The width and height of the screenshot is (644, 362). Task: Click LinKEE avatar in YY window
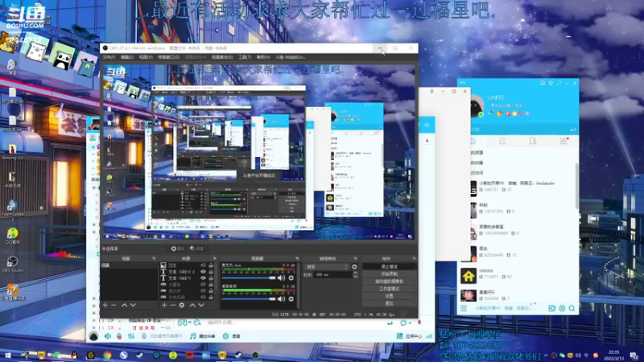[477, 105]
